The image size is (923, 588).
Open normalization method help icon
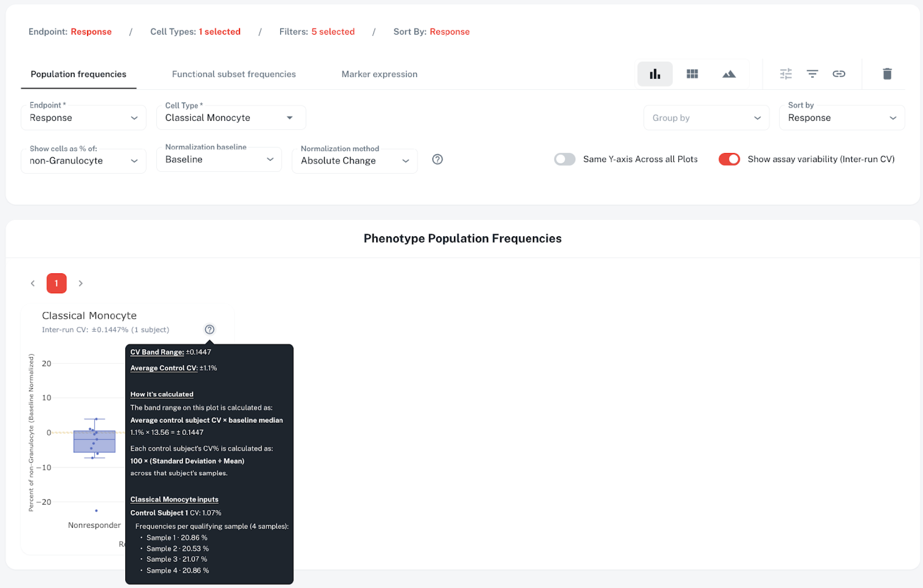(437, 159)
